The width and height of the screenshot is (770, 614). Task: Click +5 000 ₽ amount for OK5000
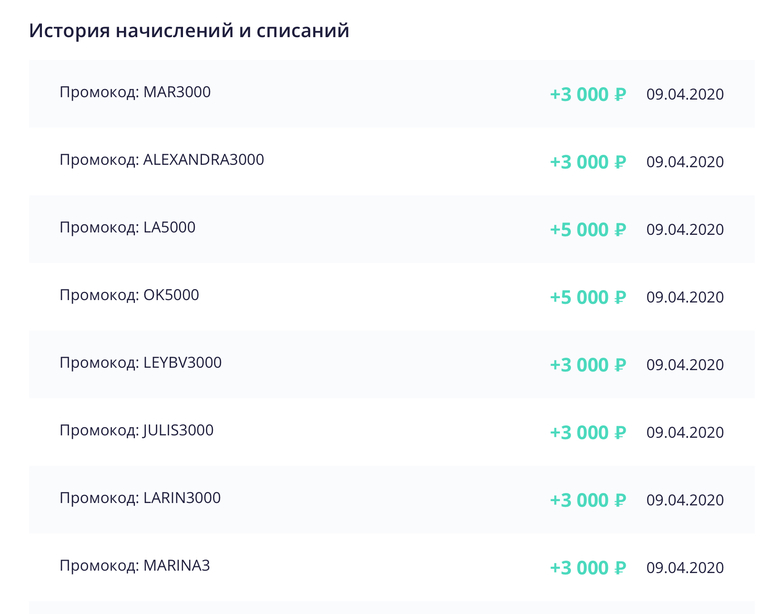click(x=587, y=297)
